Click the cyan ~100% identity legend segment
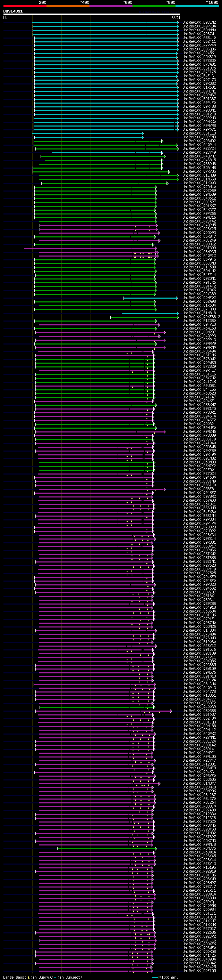This screenshot has height=980, width=222. click(197, 6)
